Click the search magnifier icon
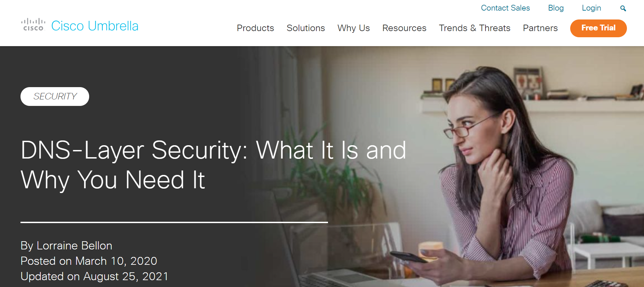Screen dimensions: 644x287 tap(623, 9)
